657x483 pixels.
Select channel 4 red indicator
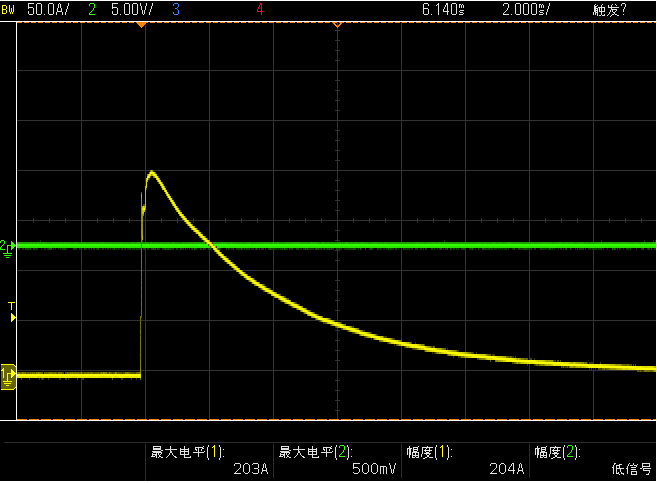[260, 10]
